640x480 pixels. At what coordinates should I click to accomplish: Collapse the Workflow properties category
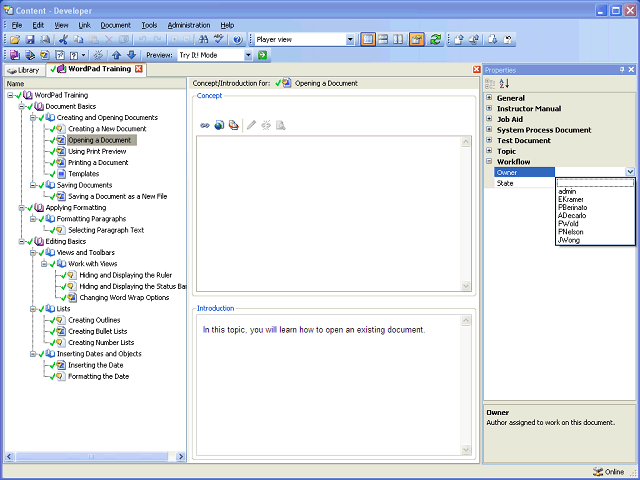(x=489, y=161)
